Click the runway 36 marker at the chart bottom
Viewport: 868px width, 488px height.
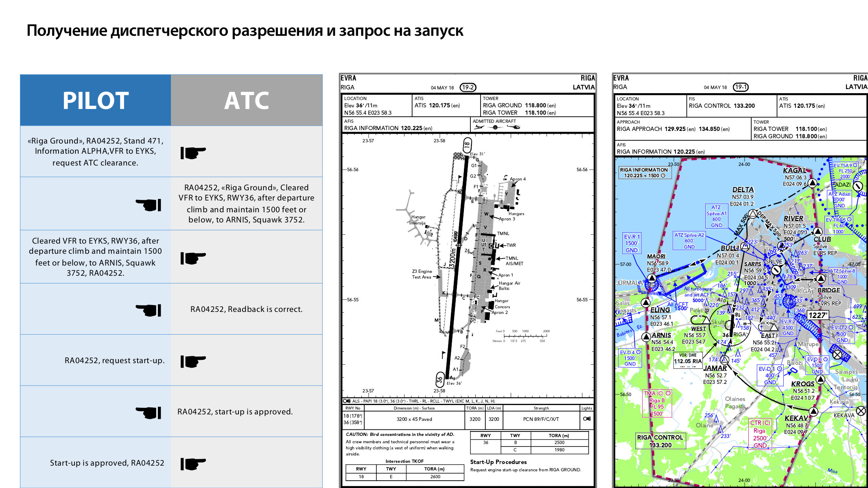pos(440,379)
